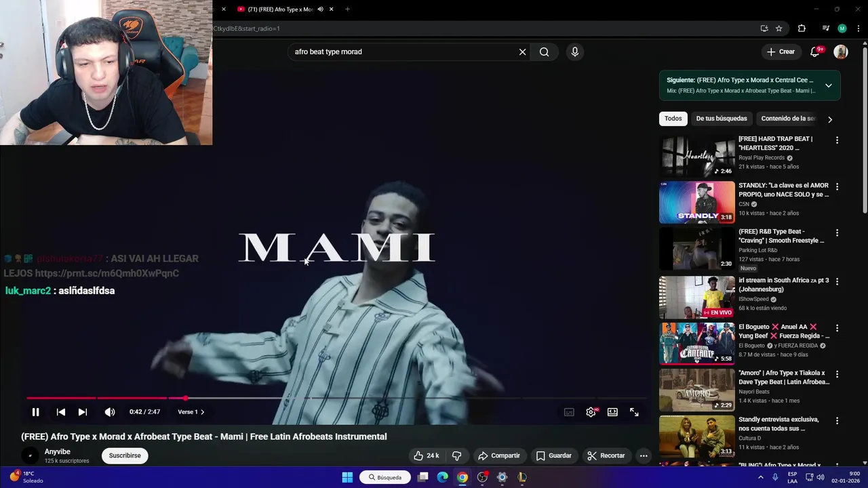The width and height of the screenshot is (868, 488).
Task: Open the Verse 1 chapter list
Action: click(191, 412)
